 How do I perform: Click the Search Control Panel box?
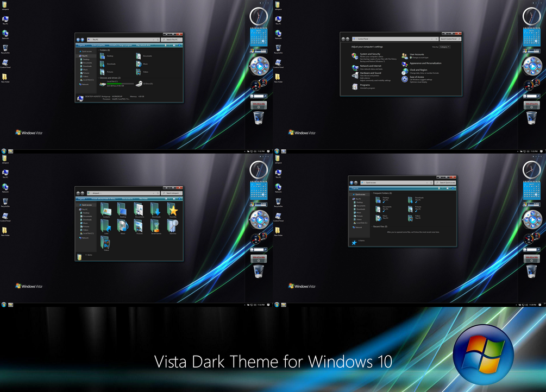point(450,39)
